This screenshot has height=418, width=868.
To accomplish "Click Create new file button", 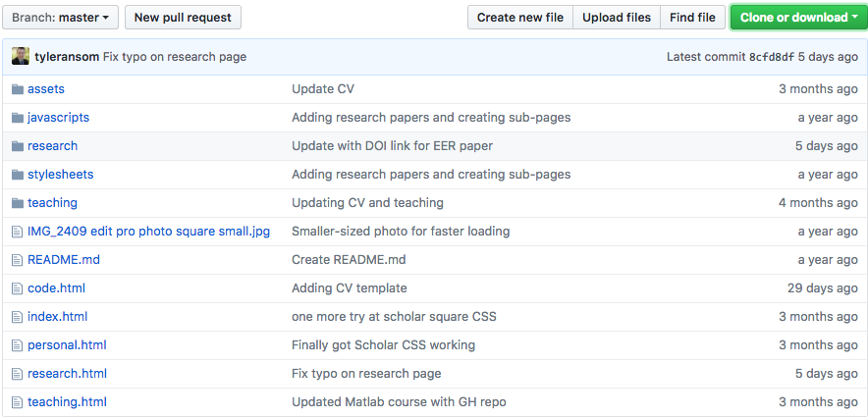I will pos(519,18).
